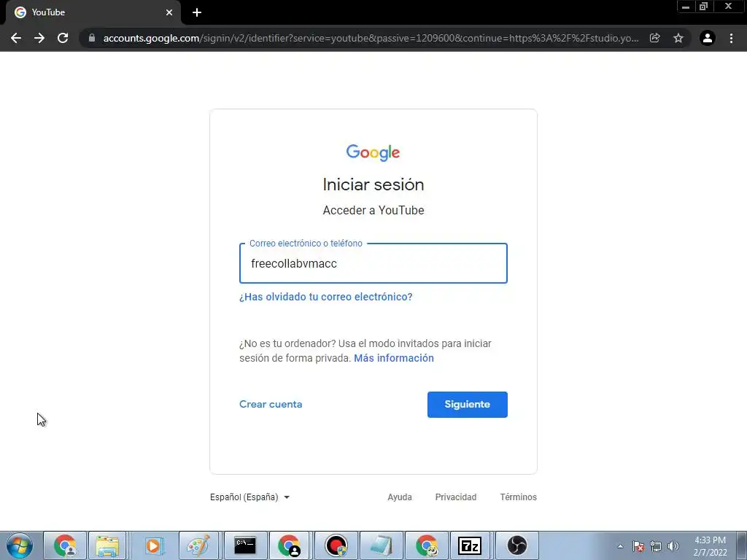Open the '¿Has olvidado tu correo electrónico?' link
This screenshot has width=747, height=560.
(326, 297)
